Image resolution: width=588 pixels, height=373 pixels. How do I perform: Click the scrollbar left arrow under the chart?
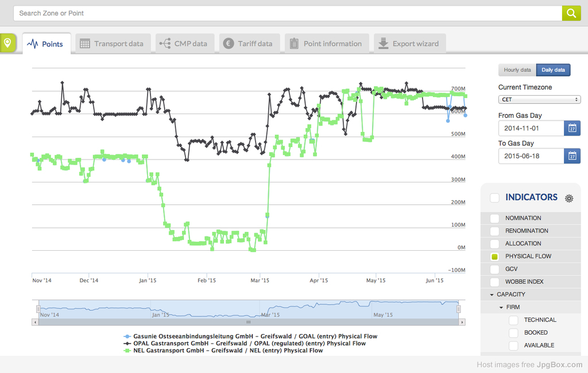[36, 322]
